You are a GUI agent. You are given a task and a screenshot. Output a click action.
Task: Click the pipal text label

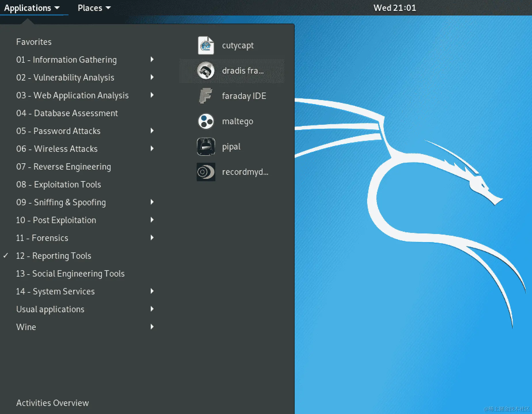[x=231, y=147]
